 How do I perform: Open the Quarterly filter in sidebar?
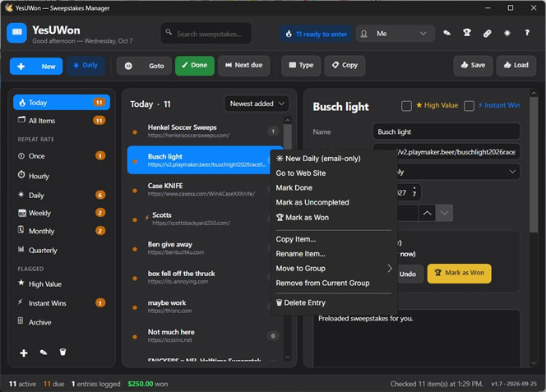(62, 250)
